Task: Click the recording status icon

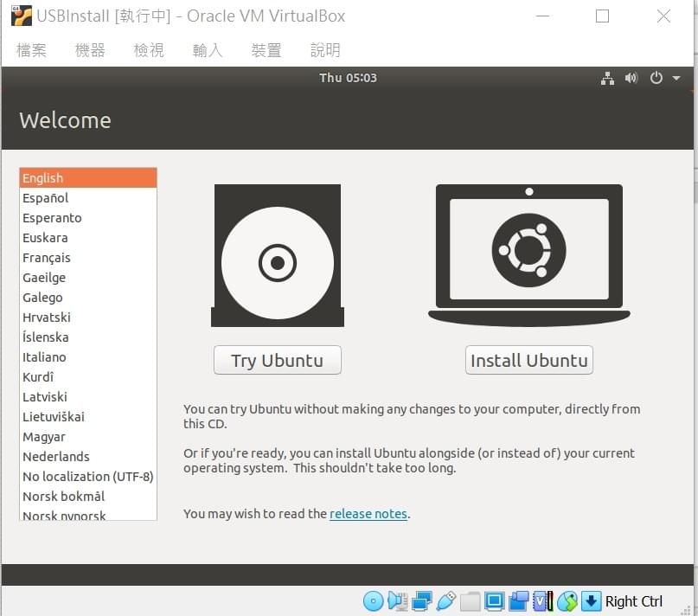Action: (x=519, y=601)
